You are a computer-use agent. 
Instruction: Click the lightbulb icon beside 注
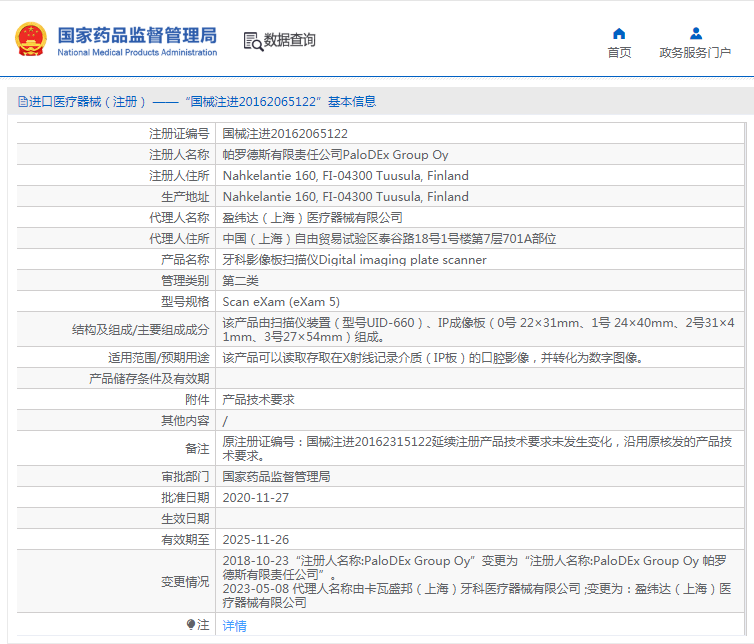point(191,625)
